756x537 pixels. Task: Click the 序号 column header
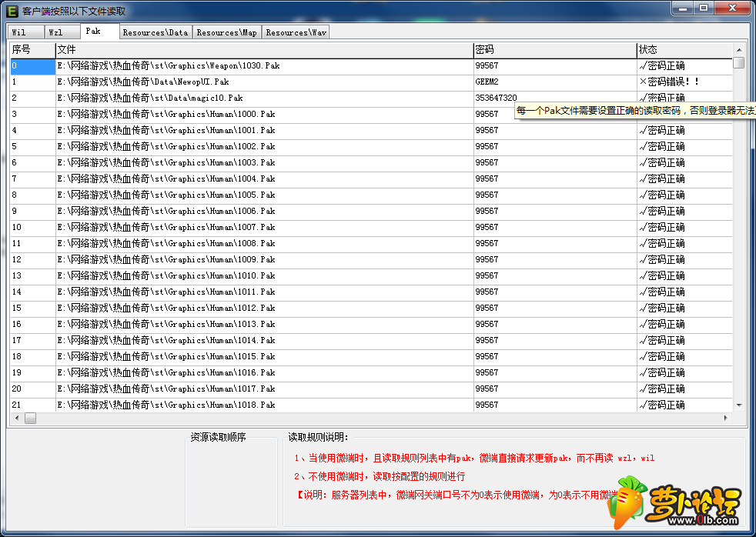(33, 49)
